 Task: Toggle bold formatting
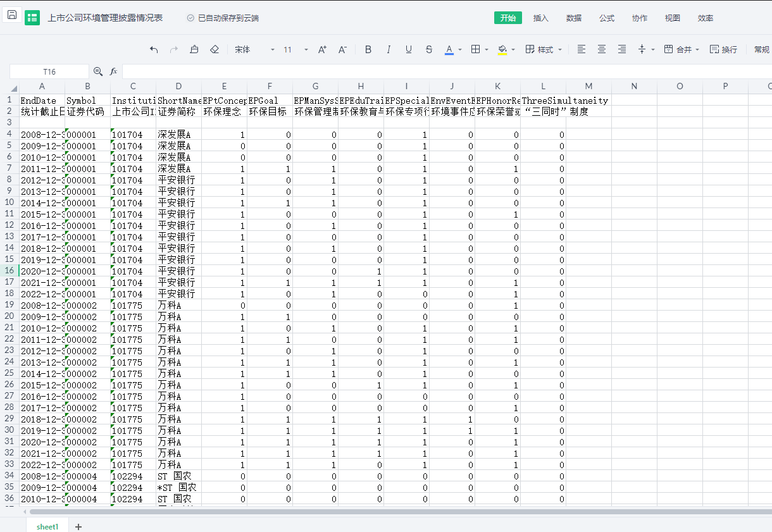[x=368, y=49]
